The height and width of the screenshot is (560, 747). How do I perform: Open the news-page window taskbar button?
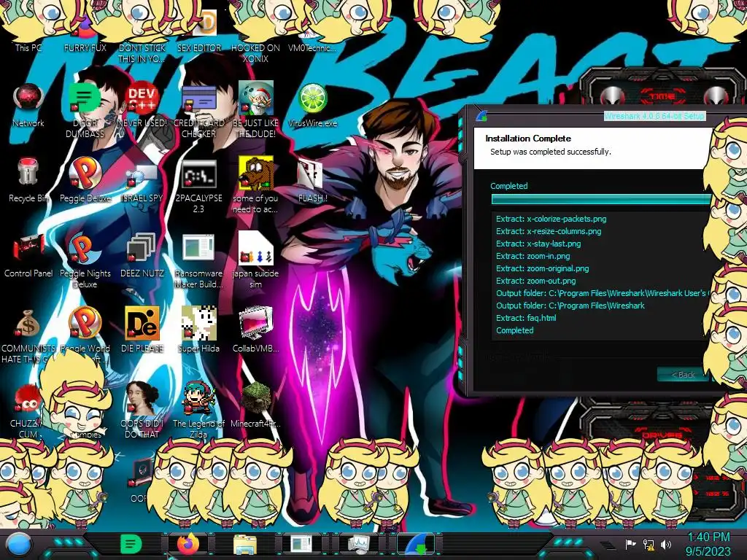[302, 544]
